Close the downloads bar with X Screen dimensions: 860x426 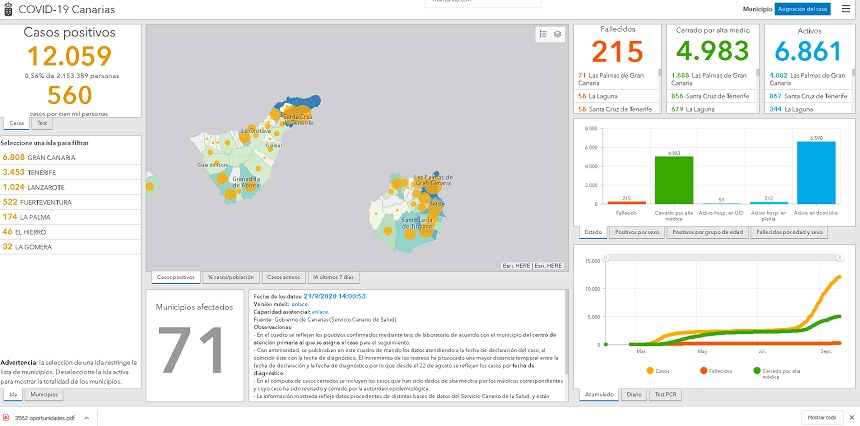850,417
